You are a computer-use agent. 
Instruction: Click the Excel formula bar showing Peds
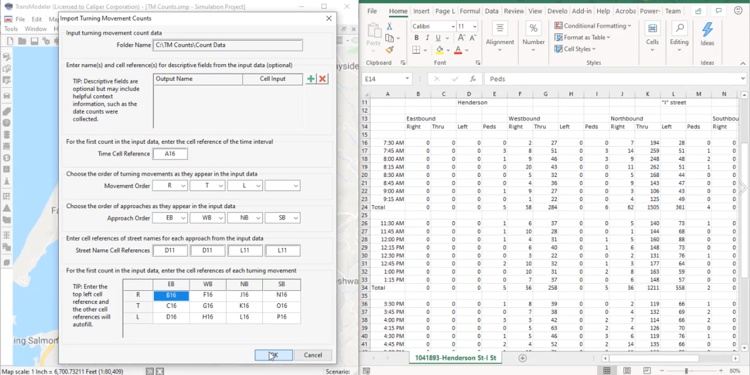tap(614, 79)
